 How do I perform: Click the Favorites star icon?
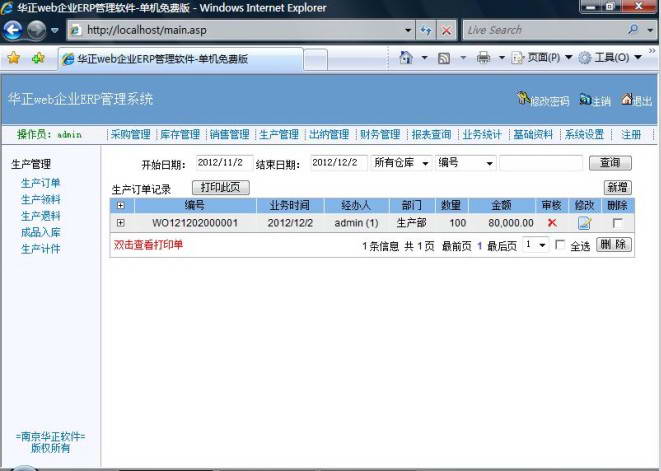tap(14, 58)
